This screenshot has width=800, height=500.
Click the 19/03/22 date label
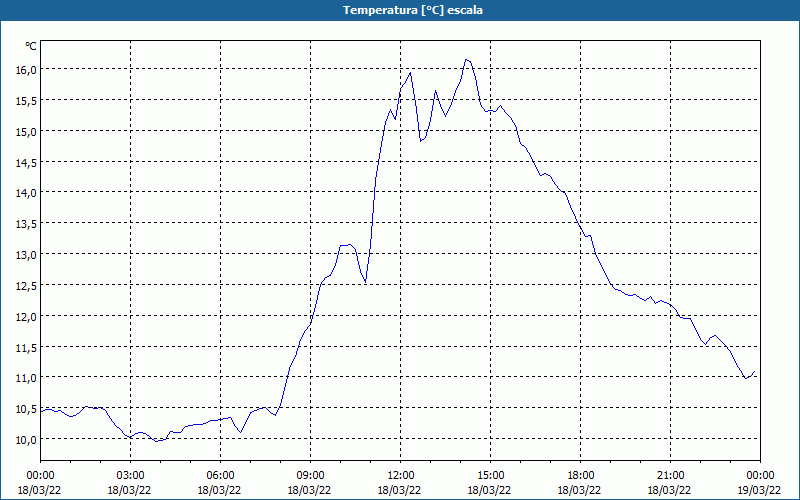coord(759,490)
